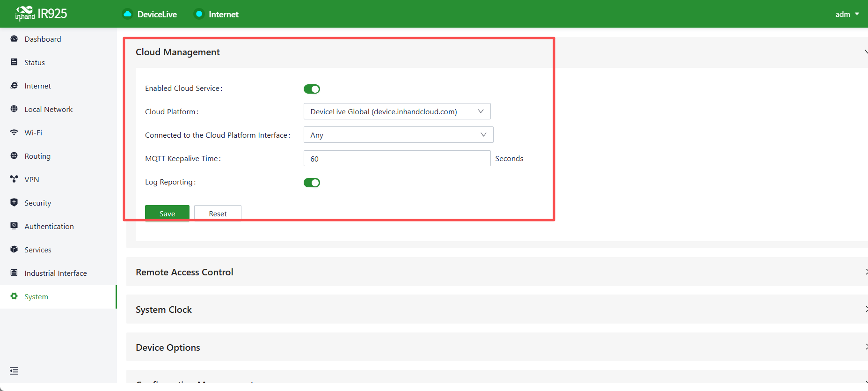Click the Routing sidebar icon
This screenshot has width=868, height=391.
[x=14, y=156]
